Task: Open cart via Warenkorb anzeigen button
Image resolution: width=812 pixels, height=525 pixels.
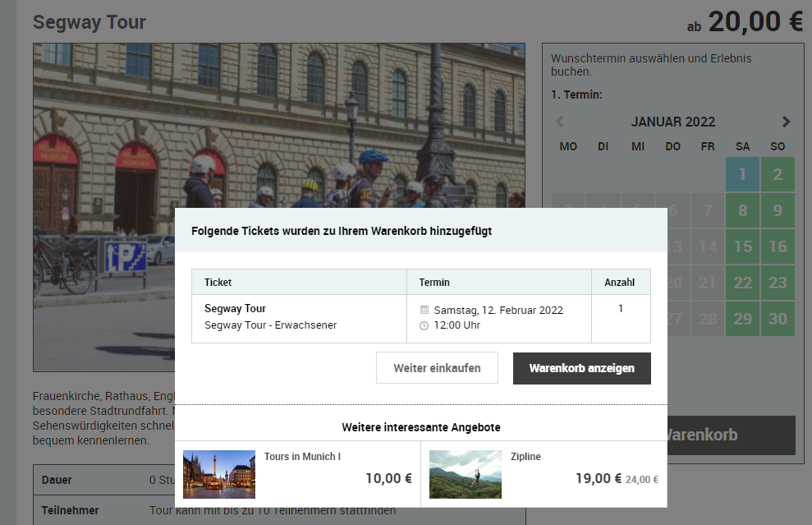Action: tap(581, 368)
